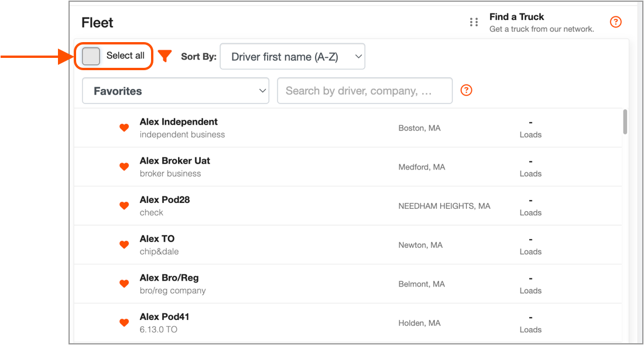Viewport: 644px width, 345px height.
Task: Focus the Search by driver, company field
Action: tap(365, 91)
